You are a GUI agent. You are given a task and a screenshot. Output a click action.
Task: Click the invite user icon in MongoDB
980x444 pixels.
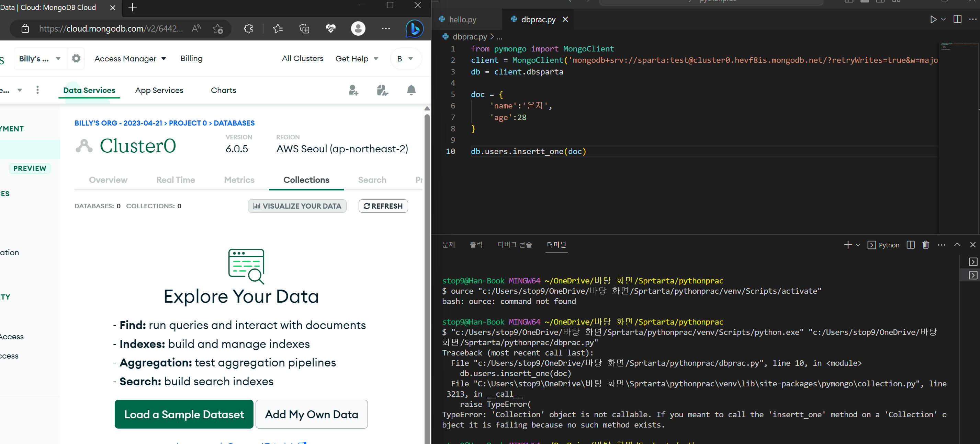click(353, 90)
